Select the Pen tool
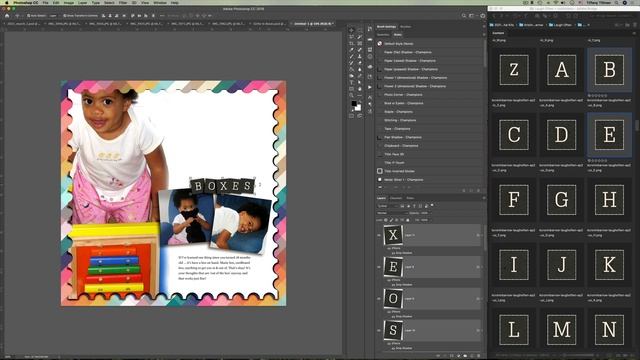This screenshot has width=640, height=360. (x=360, y=76)
